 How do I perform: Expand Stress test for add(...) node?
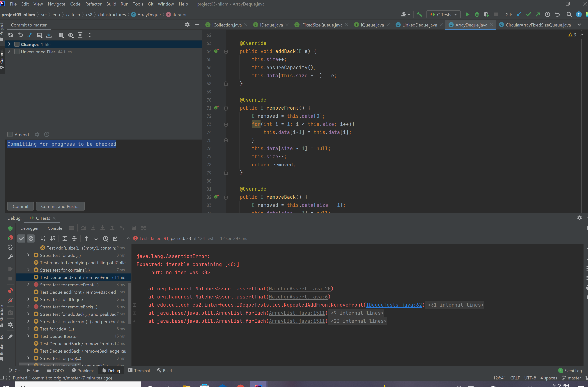[28, 255]
